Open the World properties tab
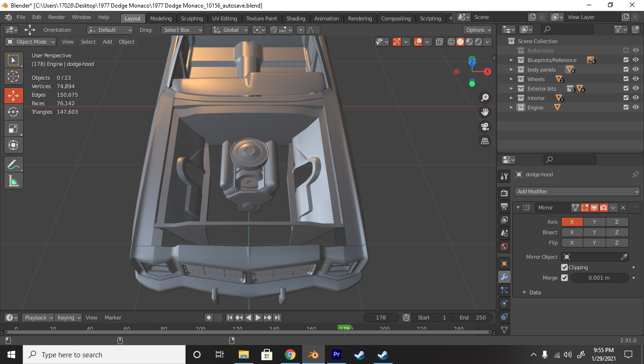Viewport: 644px width, 364px height. (504, 246)
